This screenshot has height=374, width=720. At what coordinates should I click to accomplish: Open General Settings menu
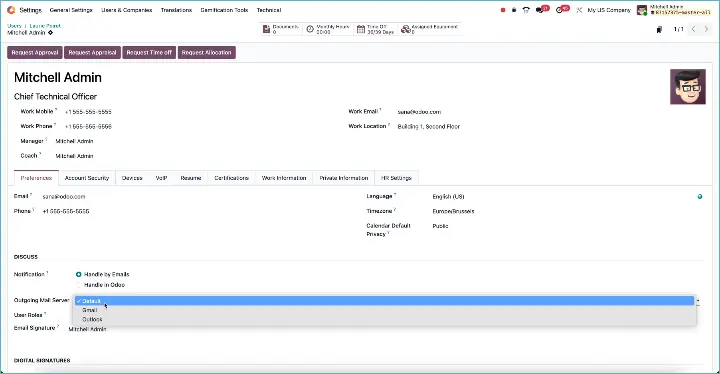(x=71, y=10)
